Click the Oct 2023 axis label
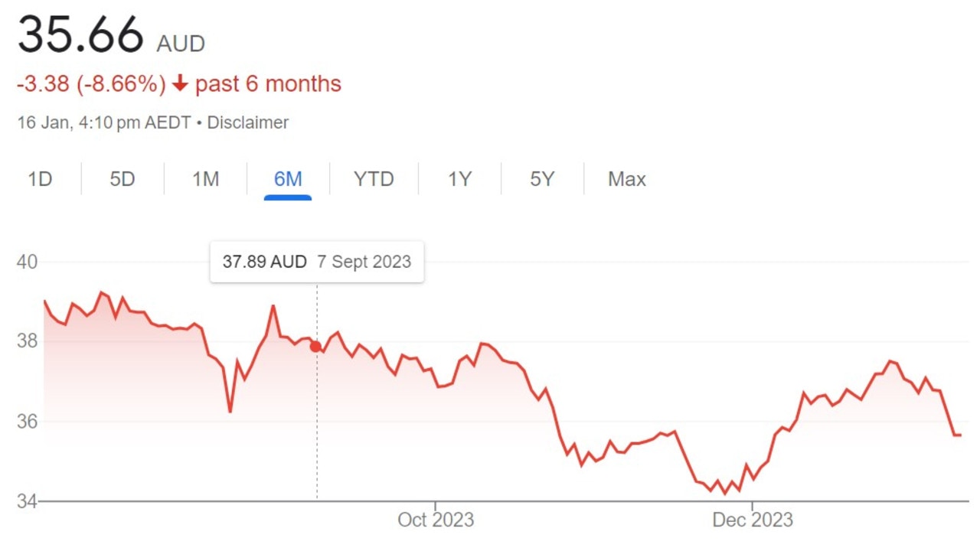Viewport: 980px width, 551px height. [x=436, y=520]
